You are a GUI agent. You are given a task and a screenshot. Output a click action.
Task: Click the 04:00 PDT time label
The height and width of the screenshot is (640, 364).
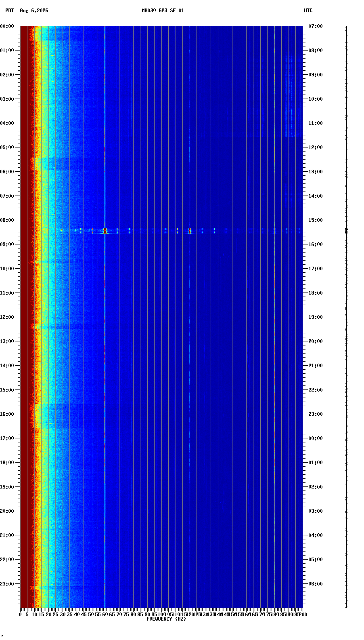[7, 123]
